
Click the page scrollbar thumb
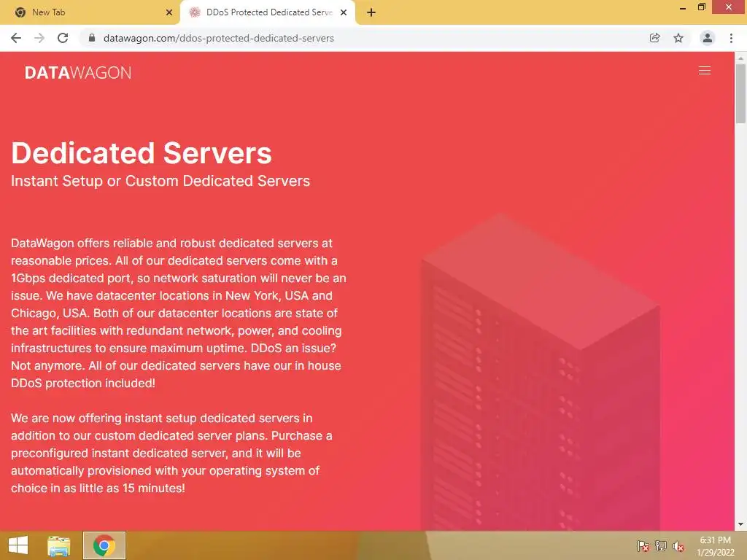740,93
